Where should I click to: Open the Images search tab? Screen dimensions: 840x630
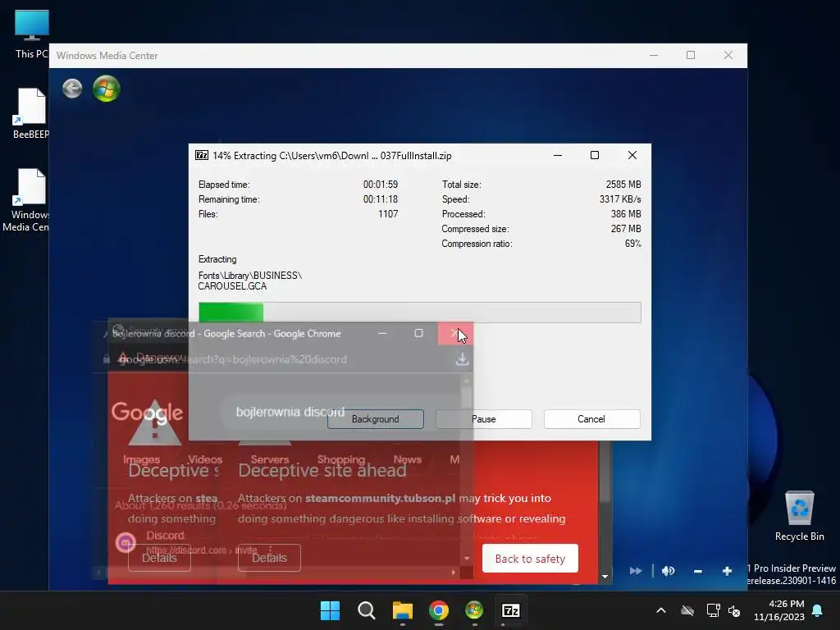coord(141,459)
